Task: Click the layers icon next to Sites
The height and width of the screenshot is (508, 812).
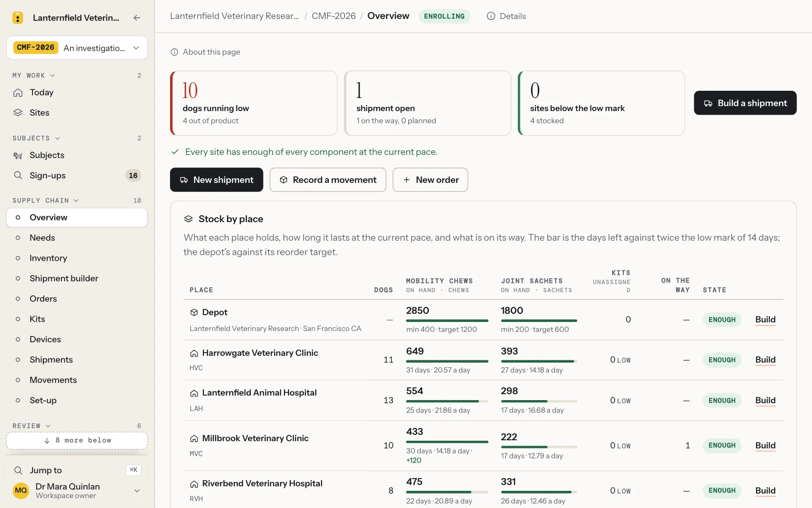Action: click(x=18, y=113)
